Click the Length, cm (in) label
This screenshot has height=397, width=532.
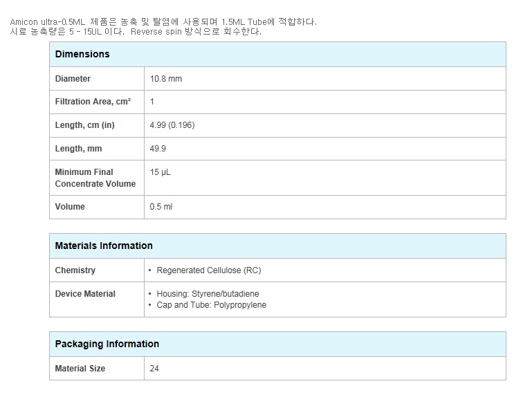[85, 125]
